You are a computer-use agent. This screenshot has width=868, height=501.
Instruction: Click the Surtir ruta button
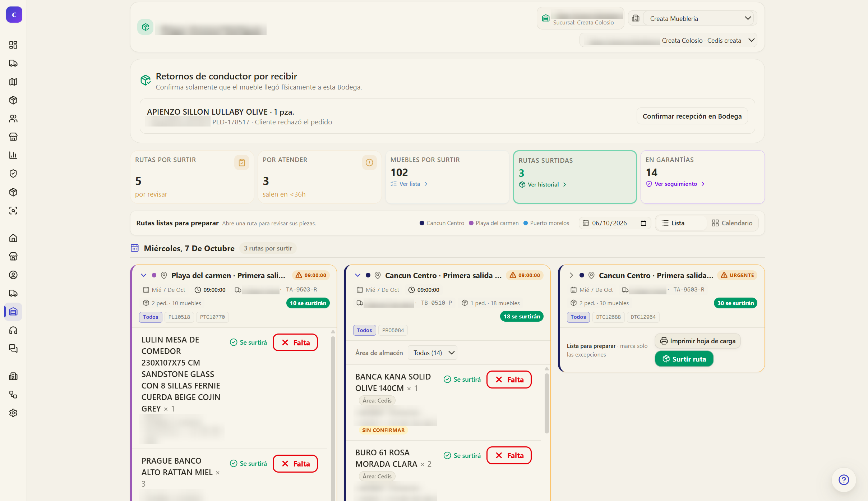(x=684, y=359)
